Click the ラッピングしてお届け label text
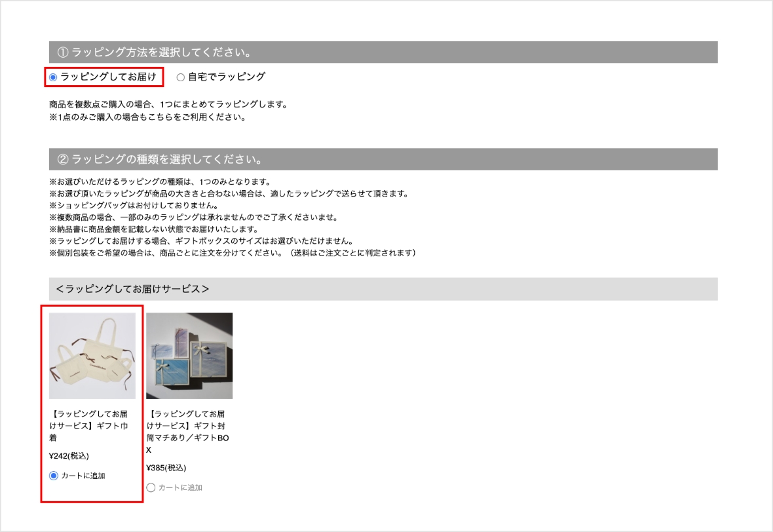The height and width of the screenshot is (532, 773). [x=109, y=77]
